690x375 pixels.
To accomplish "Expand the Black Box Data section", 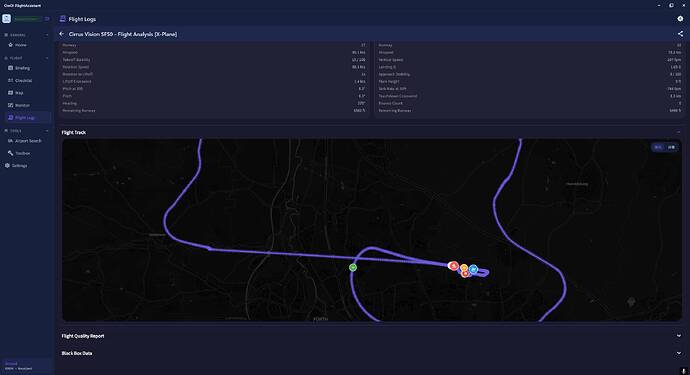I will pyautogui.click(x=679, y=353).
